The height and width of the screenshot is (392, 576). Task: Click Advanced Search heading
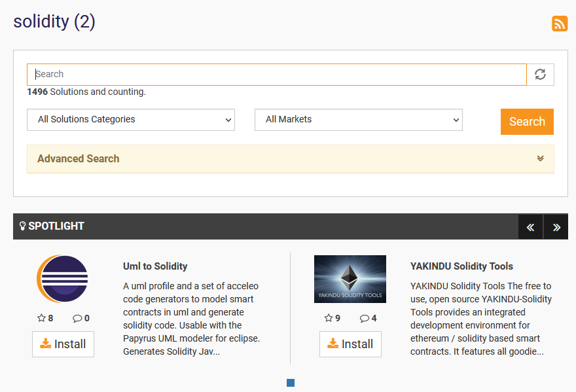click(79, 159)
